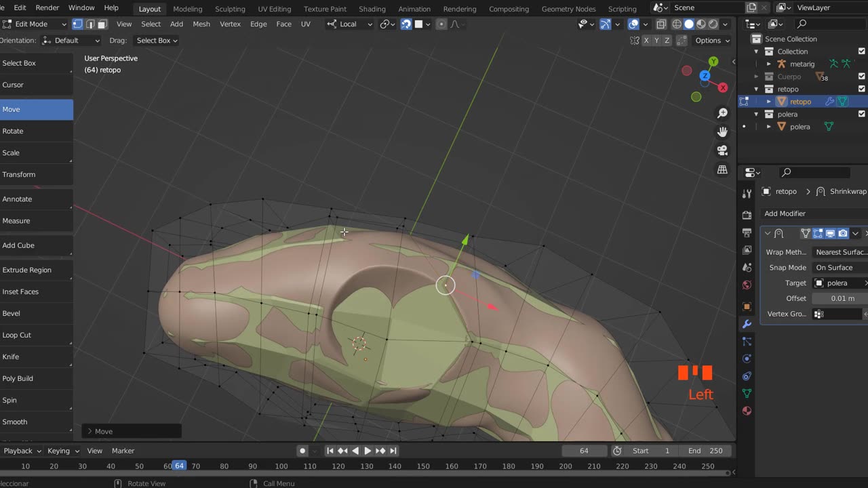This screenshot has width=868, height=488.
Task: Switch to the UV Editing workspace tab
Action: click(x=274, y=9)
